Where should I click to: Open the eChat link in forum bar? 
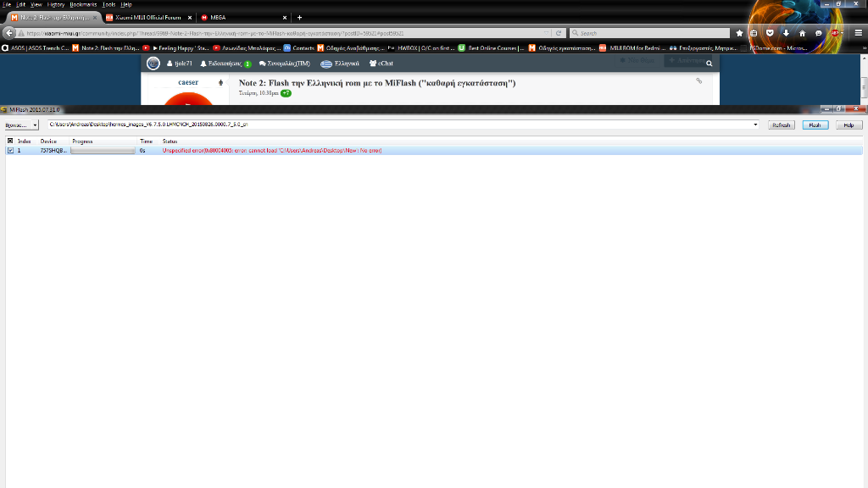[381, 64]
